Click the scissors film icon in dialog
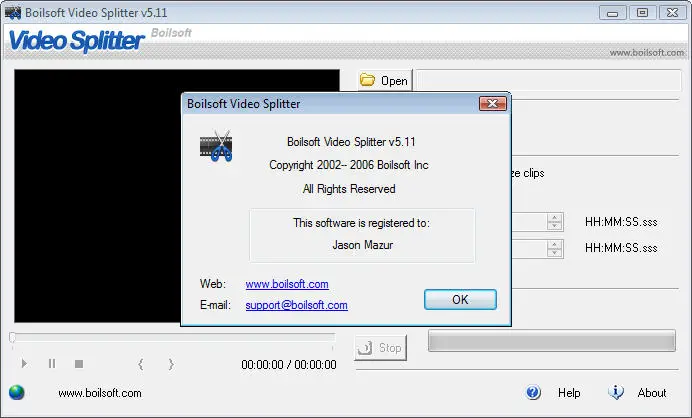Screen dimensions: 692x418 click(216, 146)
